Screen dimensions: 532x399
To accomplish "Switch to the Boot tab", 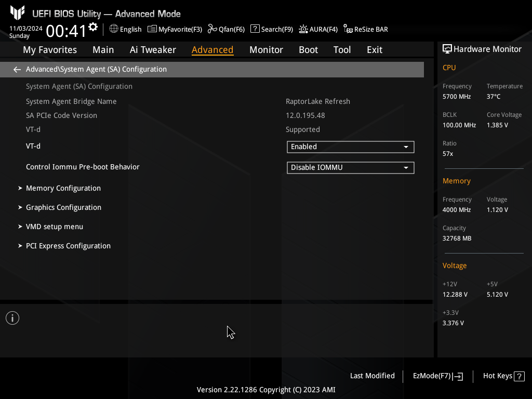I will coord(308,50).
